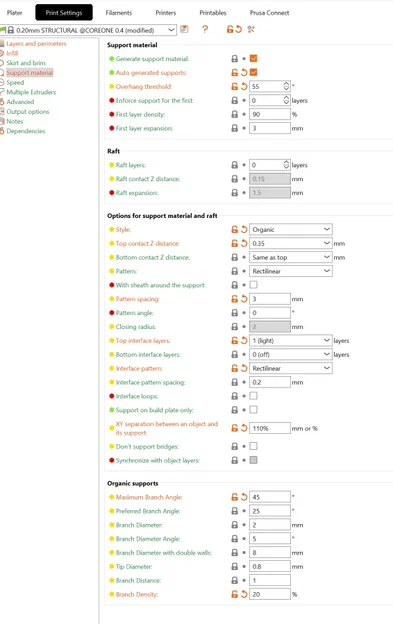Image resolution: width=393 pixels, height=624 pixels.
Task: Open Bottom interface layers dropdown
Action: pyautogui.click(x=291, y=354)
